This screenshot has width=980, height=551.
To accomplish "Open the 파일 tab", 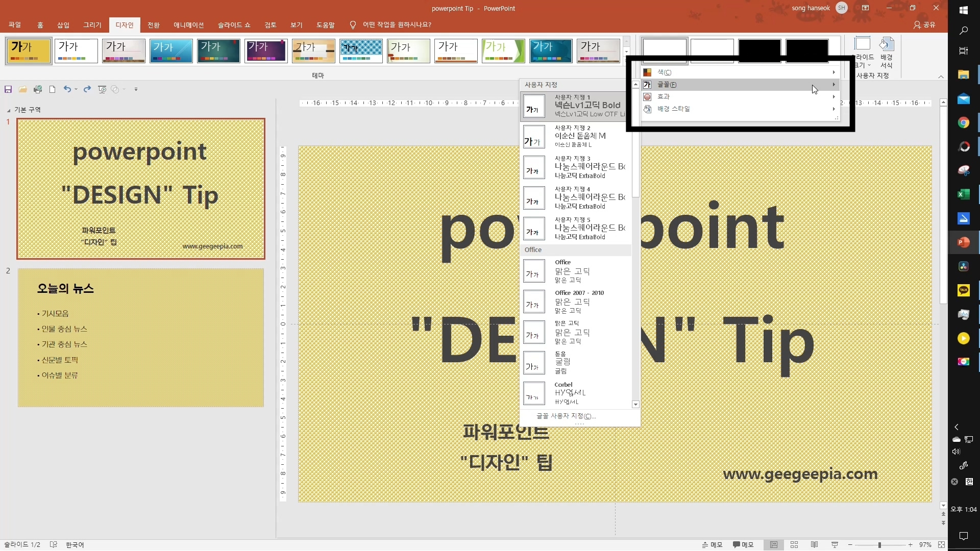I will 15,24.
